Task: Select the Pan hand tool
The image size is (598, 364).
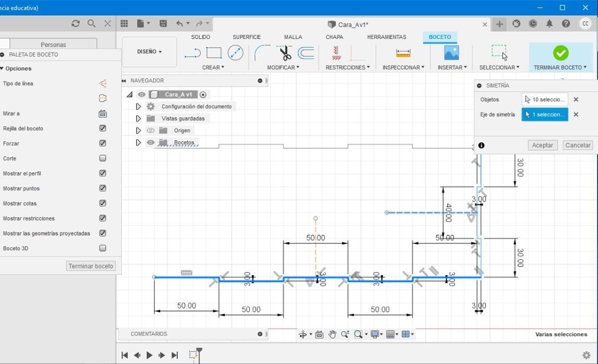Action: click(x=332, y=335)
